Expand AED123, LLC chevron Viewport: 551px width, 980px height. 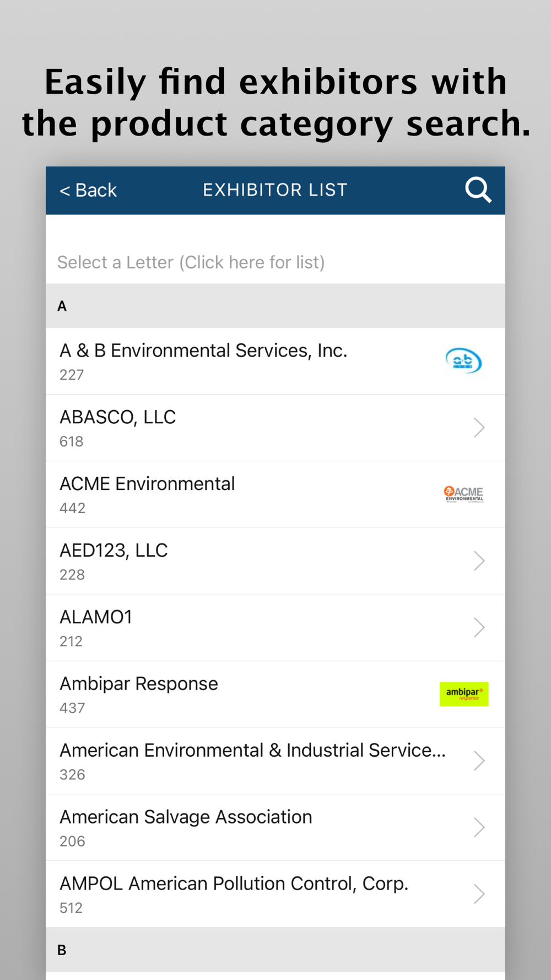[479, 561]
